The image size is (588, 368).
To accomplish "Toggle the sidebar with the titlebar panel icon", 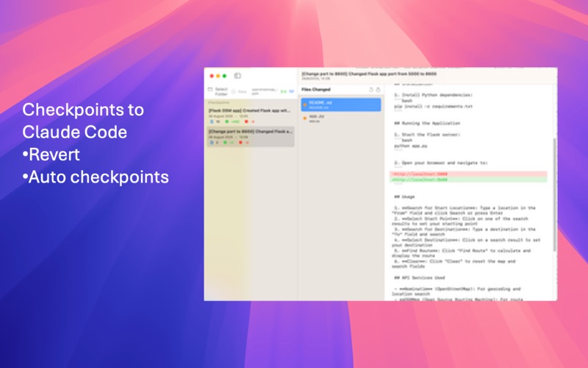I will tap(237, 76).
